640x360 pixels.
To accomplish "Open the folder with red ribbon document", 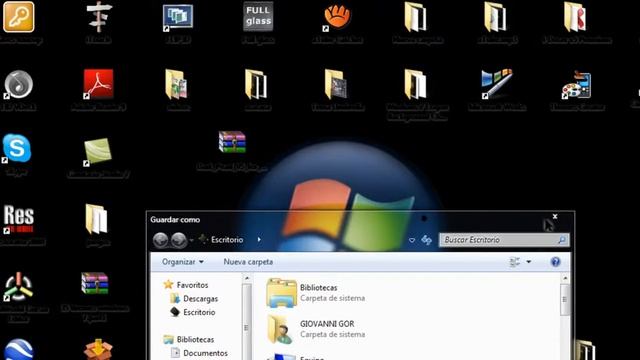I will click(576, 17).
